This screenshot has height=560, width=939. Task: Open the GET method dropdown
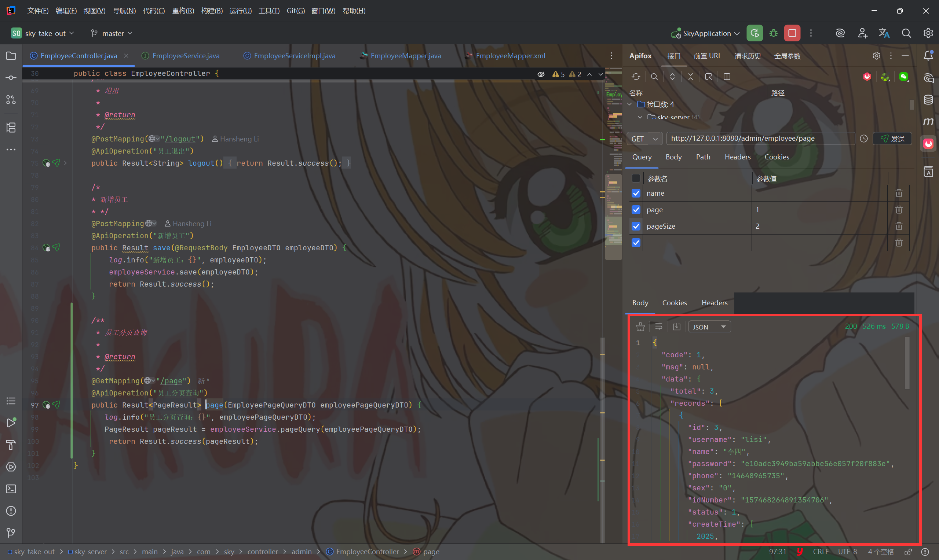644,139
